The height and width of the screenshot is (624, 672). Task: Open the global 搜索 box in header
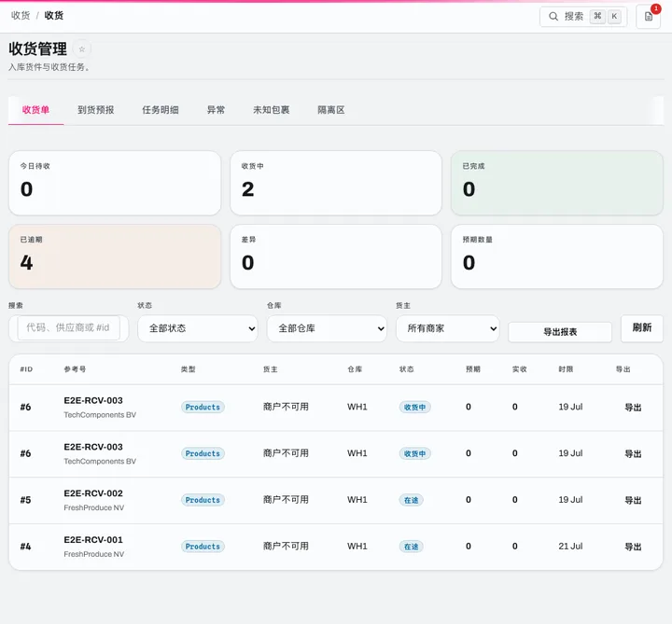coord(583,16)
